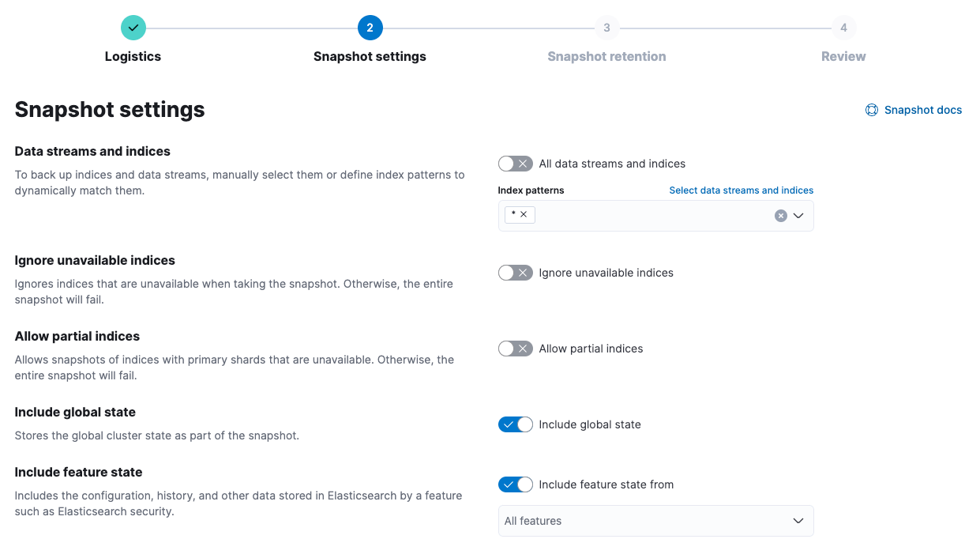Switch to the Logistics step
The image size is (980, 539).
133,56
